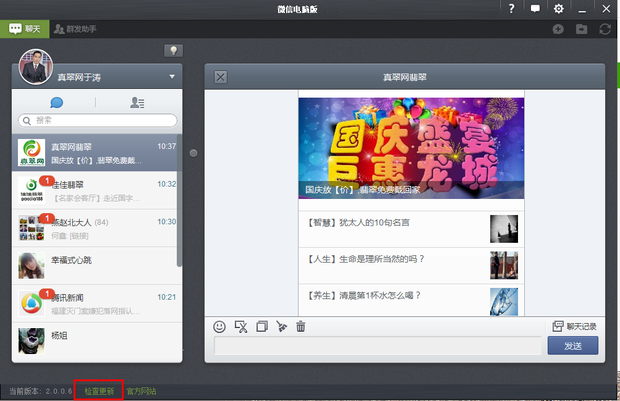
Task: Click the 杨姐 avatar photo
Action: pos(32,341)
